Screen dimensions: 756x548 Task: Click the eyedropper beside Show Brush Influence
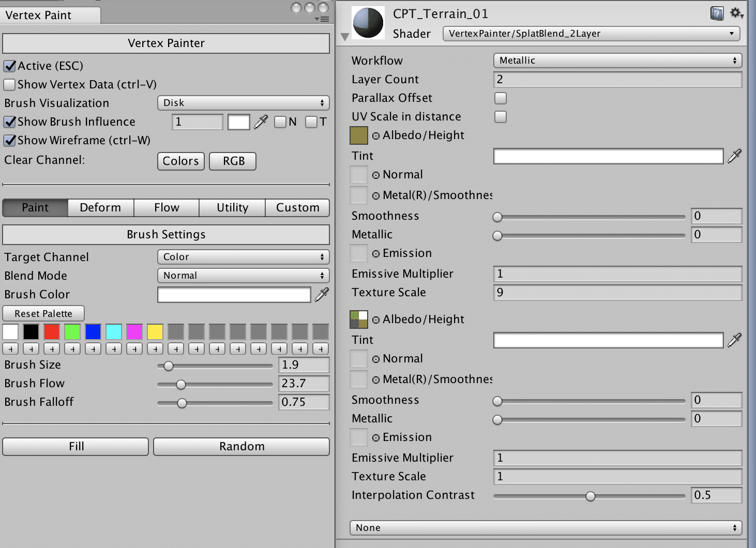click(x=261, y=122)
